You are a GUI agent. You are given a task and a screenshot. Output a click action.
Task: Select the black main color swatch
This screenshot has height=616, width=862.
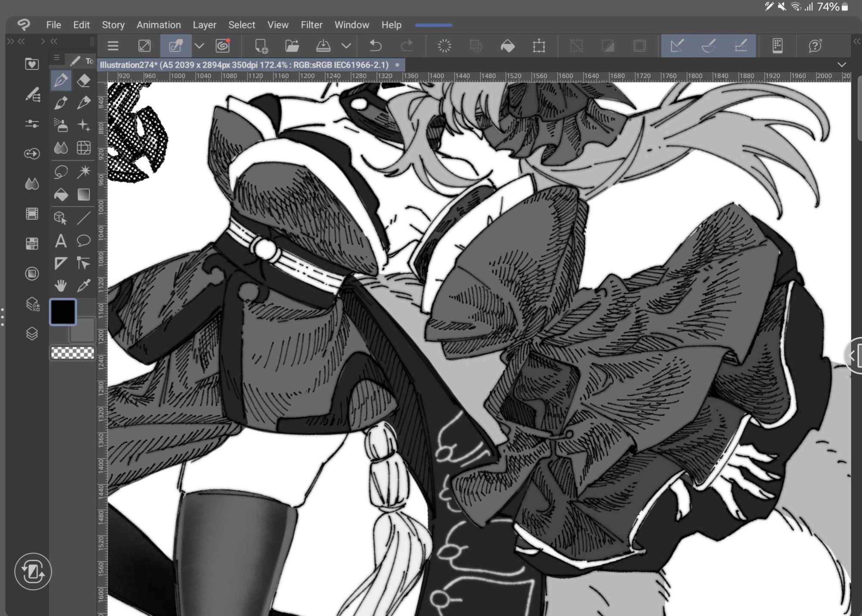(x=63, y=311)
